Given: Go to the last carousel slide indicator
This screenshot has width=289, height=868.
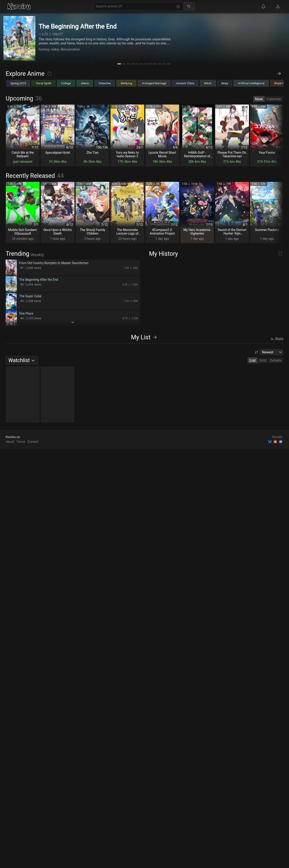Looking at the screenshot, I should coord(169,64).
